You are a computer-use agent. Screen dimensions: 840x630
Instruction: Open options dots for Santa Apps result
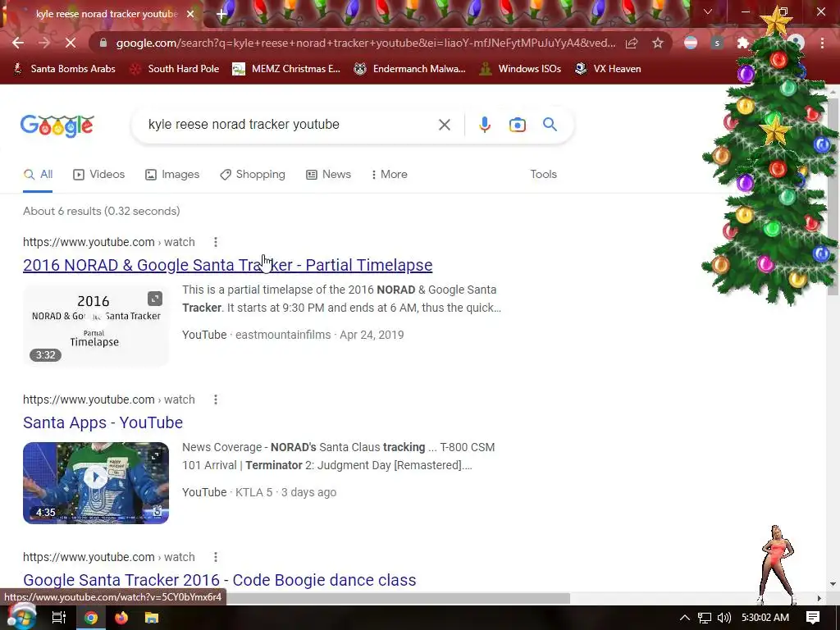(216, 399)
